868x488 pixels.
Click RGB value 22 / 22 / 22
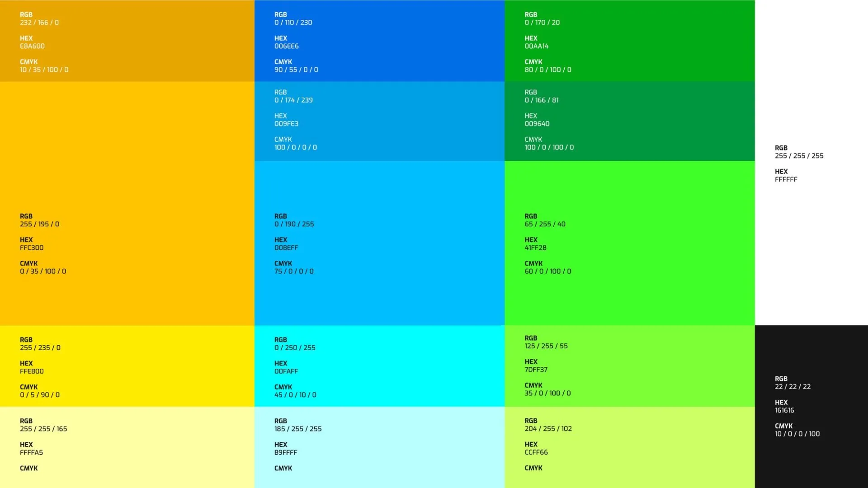(x=793, y=387)
